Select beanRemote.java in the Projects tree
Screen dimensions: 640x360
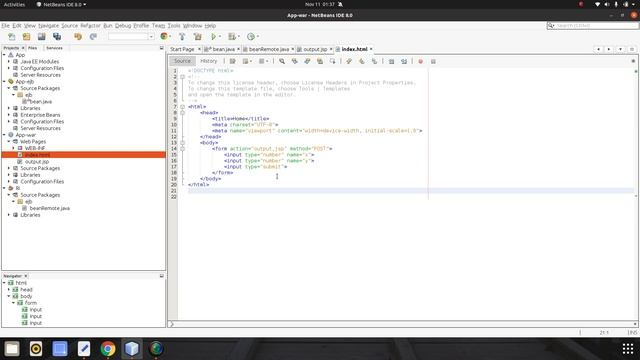pyautogui.click(x=49, y=208)
